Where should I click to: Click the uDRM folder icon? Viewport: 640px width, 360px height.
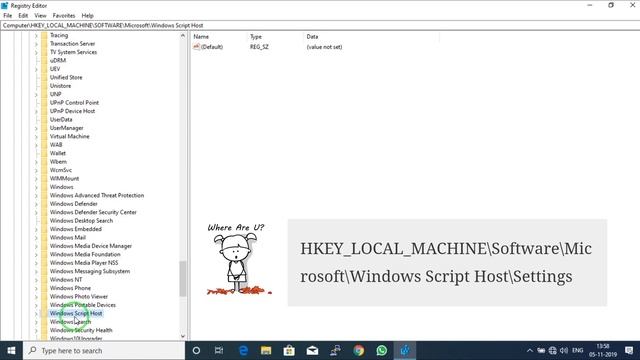(44, 60)
